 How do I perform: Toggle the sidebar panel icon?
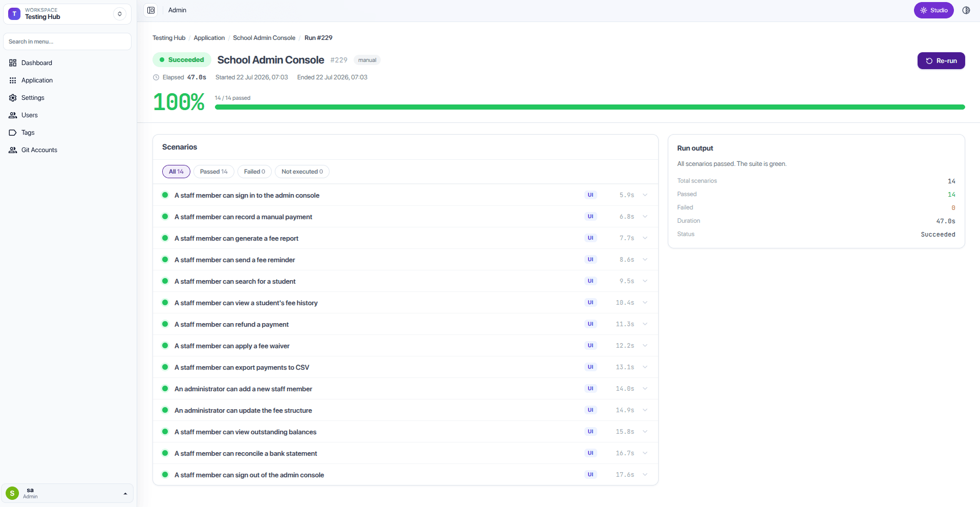[151, 10]
